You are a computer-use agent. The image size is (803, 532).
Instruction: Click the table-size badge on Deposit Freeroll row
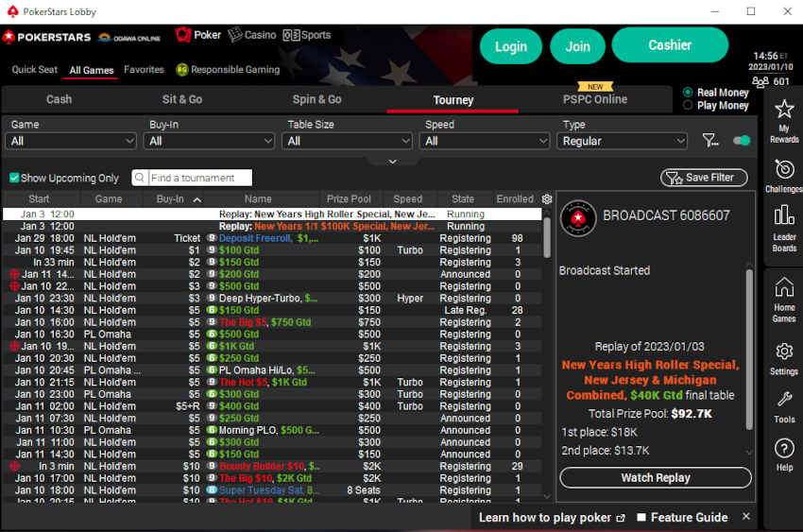coord(211,238)
